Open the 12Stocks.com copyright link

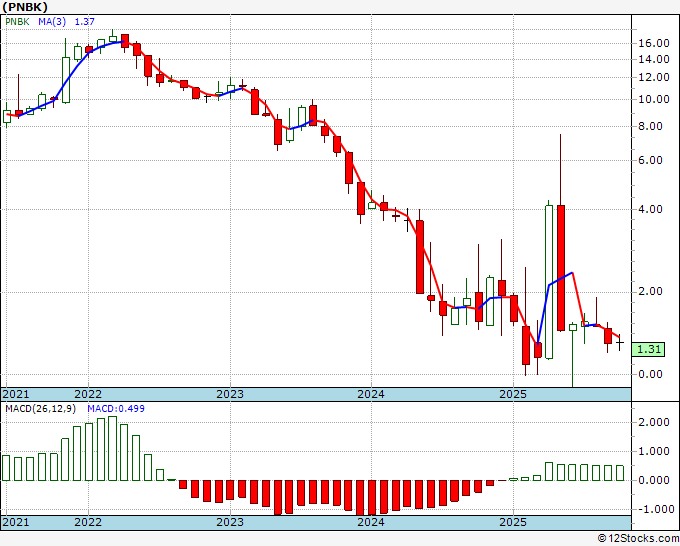pyautogui.click(x=638, y=539)
